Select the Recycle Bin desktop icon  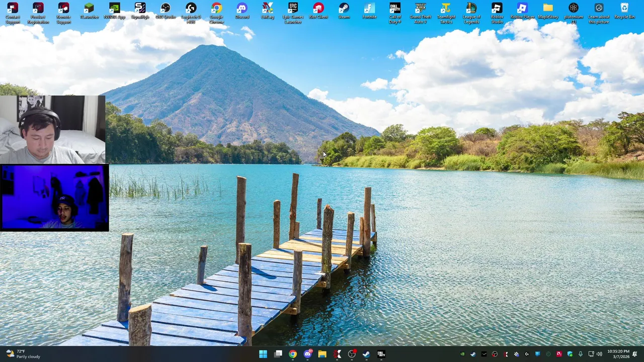624,11
